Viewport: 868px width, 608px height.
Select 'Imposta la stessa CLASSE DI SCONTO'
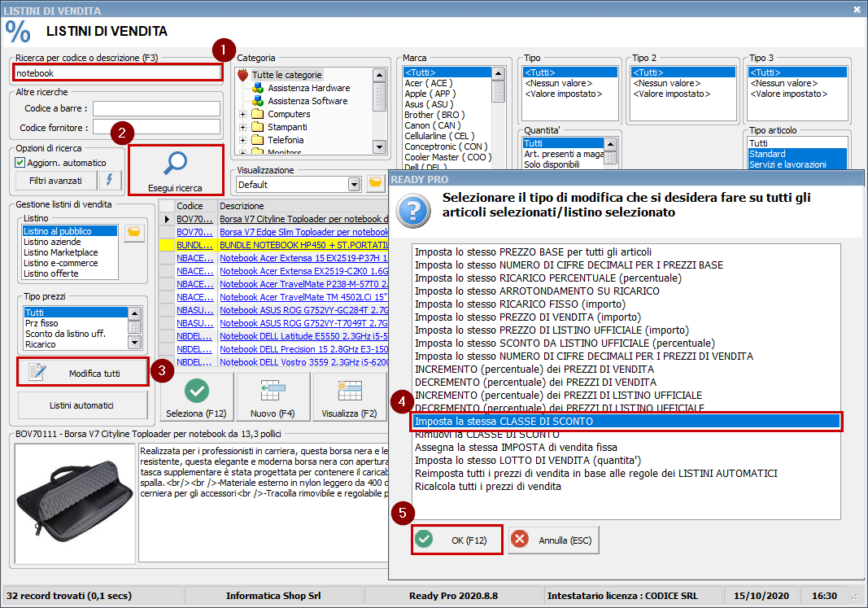pos(626,422)
